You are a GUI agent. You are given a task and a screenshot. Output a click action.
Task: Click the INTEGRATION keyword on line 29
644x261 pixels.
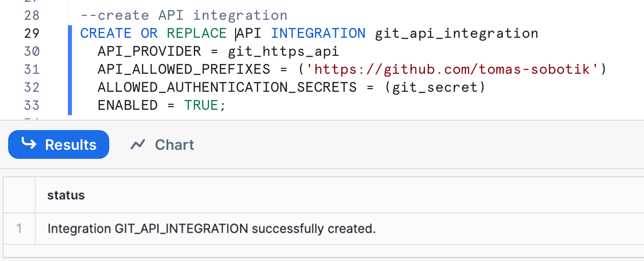pos(318,33)
